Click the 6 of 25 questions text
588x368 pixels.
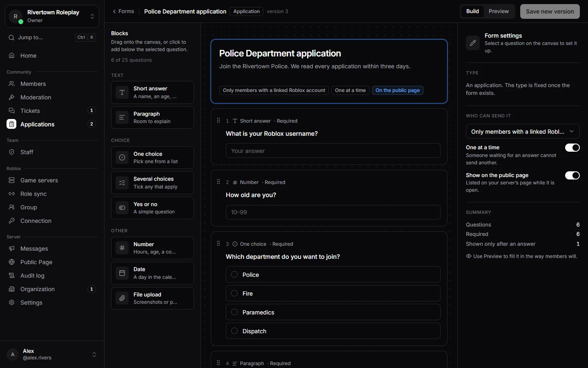[131, 60]
